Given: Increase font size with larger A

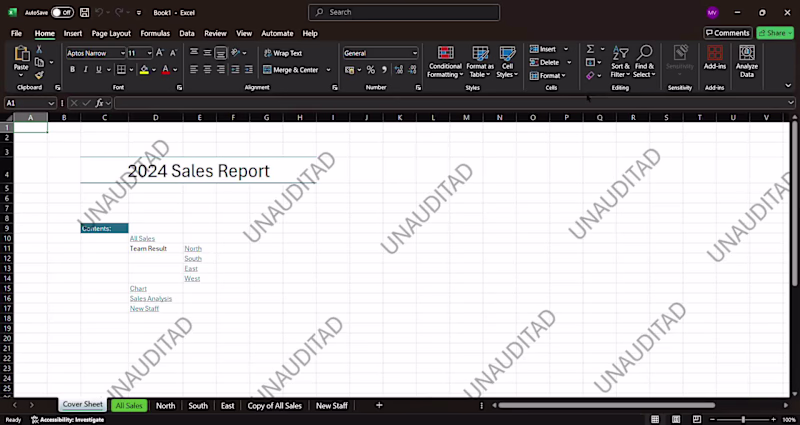Looking at the screenshot, I should point(160,53).
